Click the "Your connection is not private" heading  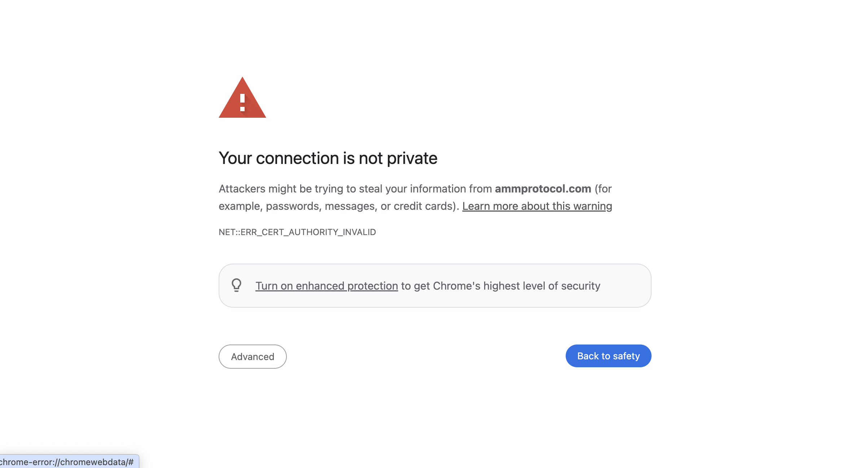point(328,158)
